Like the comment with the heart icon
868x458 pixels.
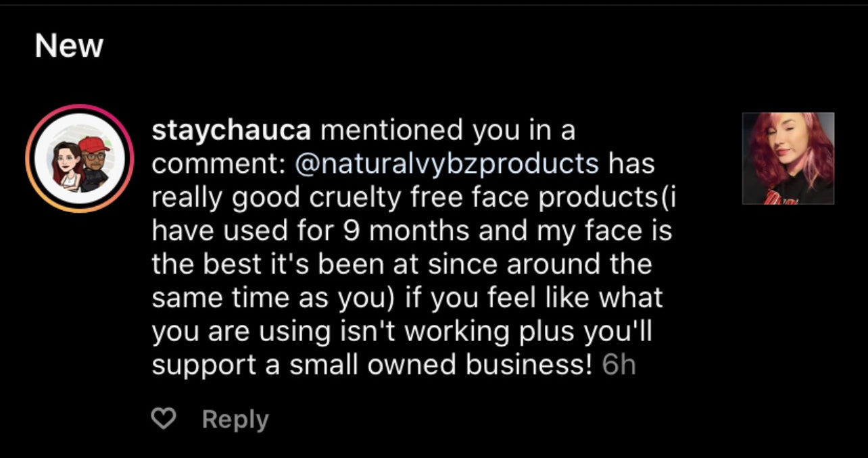(162, 420)
